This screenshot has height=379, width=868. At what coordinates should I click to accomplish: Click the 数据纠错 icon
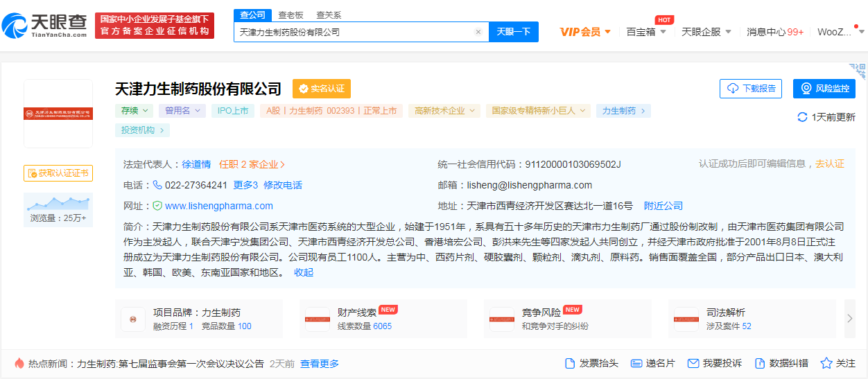pyautogui.click(x=760, y=363)
